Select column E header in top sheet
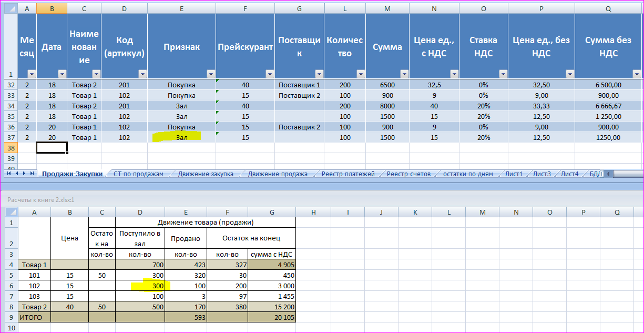This screenshot has width=644, height=333. click(x=181, y=8)
